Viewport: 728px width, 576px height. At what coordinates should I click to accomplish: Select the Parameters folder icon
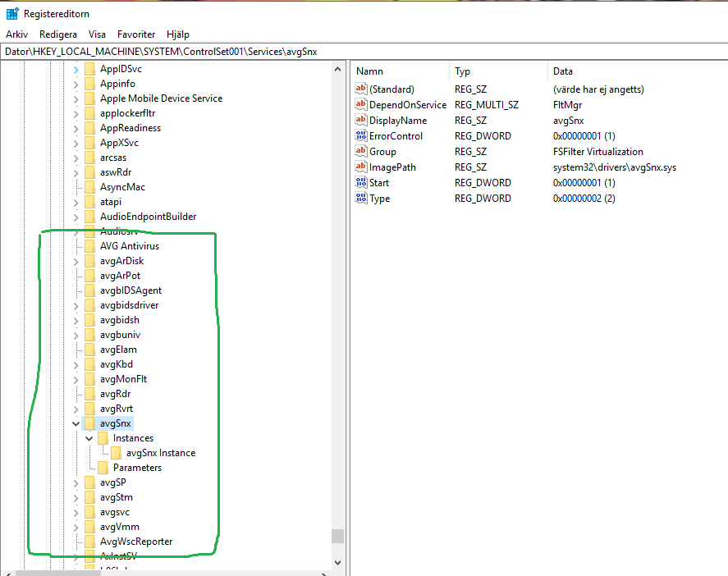pos(103,468)
